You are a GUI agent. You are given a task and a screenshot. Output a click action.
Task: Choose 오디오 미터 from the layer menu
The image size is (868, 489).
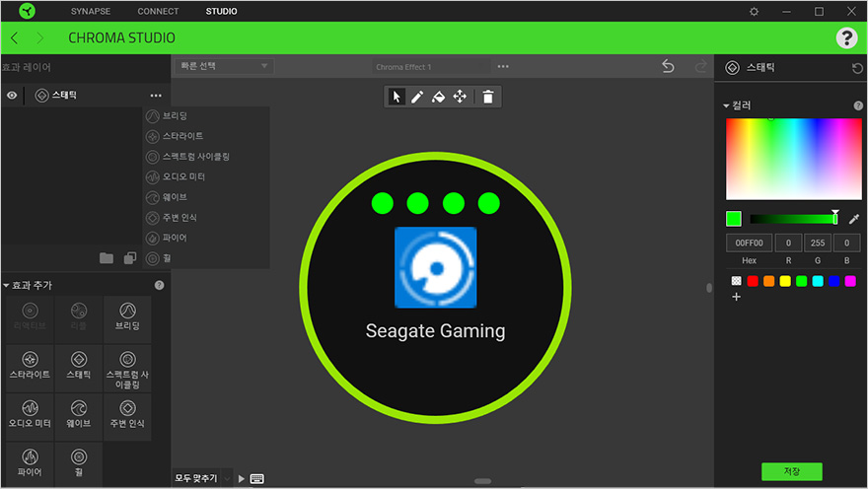pos(206,177)
